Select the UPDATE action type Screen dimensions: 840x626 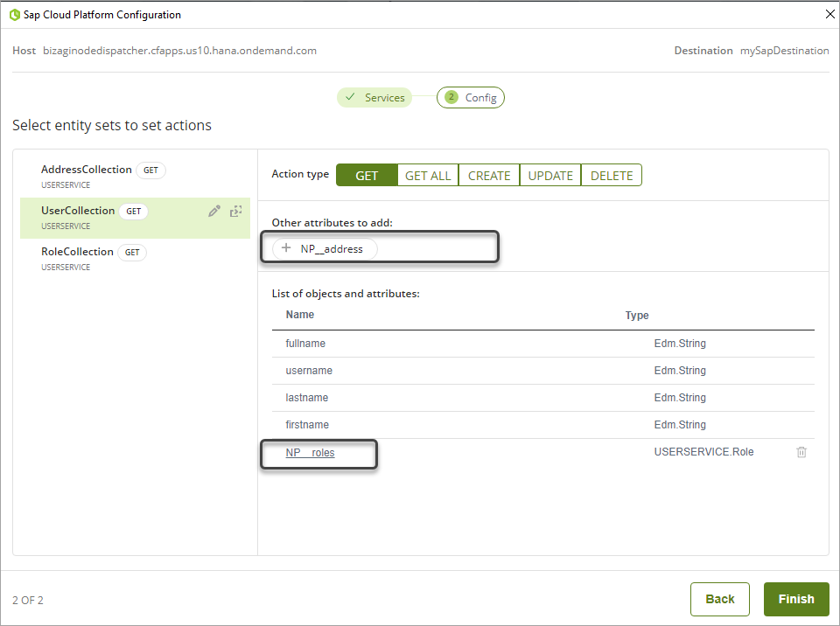point(550,175)
